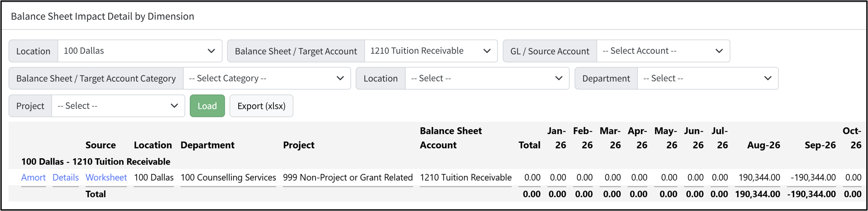
Task: Open the Project filter dropdown
Action: (118, 106)
